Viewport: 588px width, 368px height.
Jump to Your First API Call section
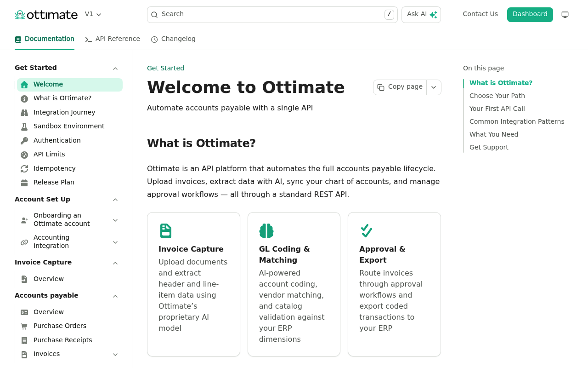[x=497, y=109]
